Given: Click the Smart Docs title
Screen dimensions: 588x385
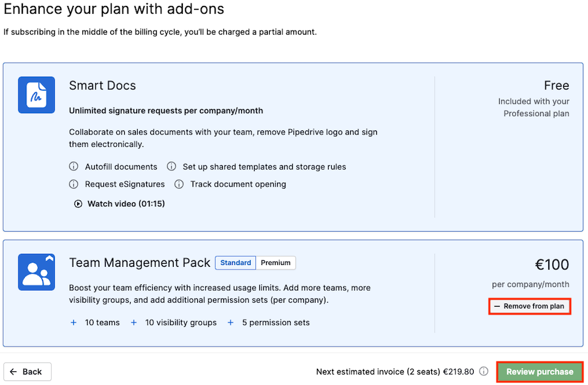Looking at the screenshot, I should 103,85.
